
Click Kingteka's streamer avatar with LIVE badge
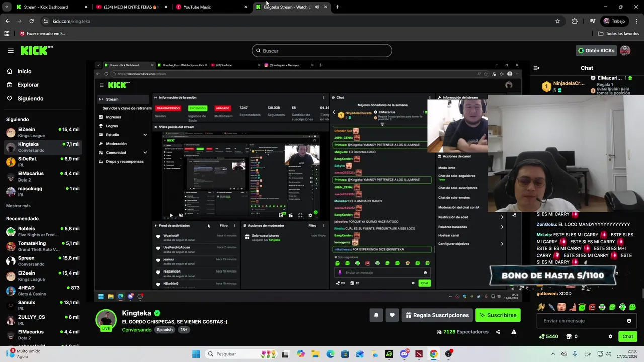106,320
